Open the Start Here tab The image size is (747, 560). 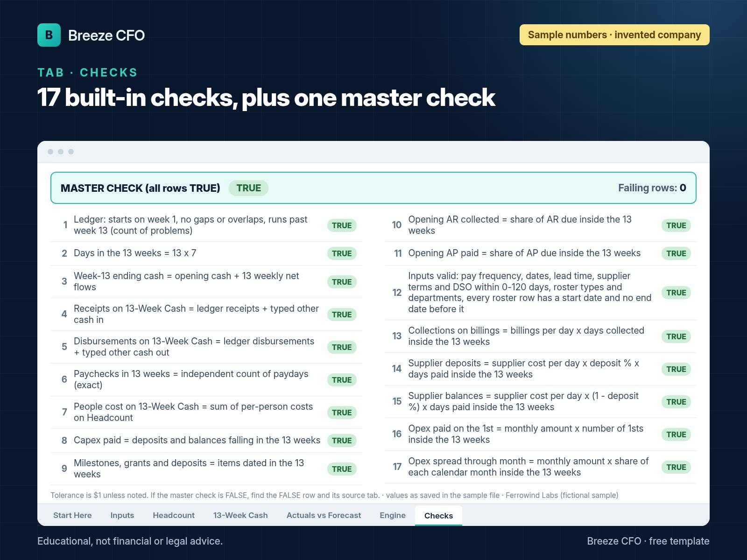(72, 515)
